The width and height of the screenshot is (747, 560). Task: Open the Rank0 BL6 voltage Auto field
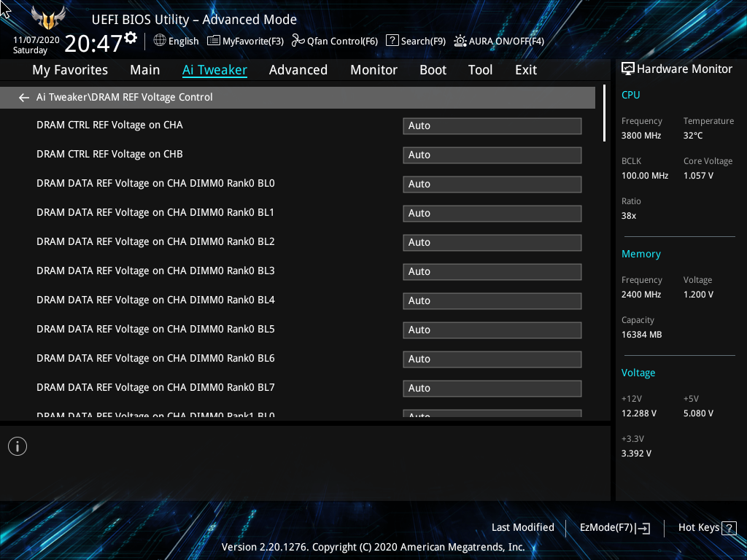pos(492,359)
